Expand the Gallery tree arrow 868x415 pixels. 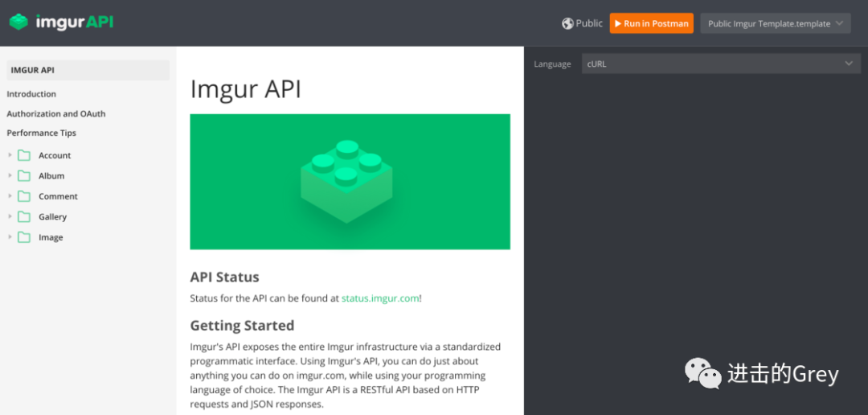coord(10,216)
